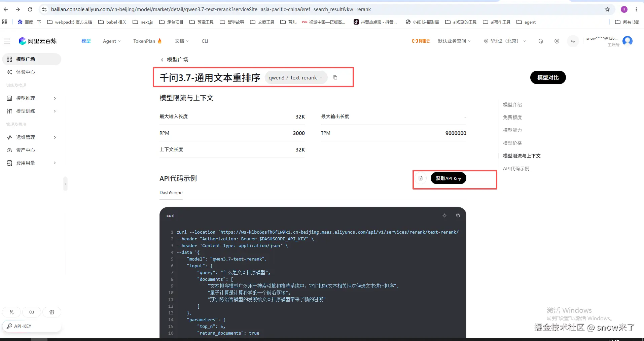Open 资产中心 in the sidebar
644x341 pixels.
point(32,150)
